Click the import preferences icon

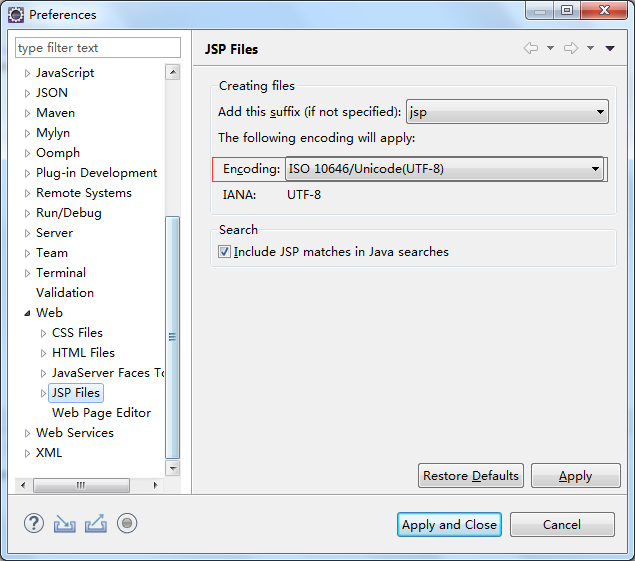coord(65,524)
